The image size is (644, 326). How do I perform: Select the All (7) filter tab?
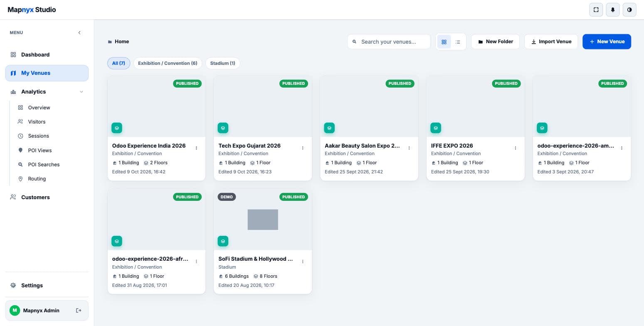pos(118,63)
